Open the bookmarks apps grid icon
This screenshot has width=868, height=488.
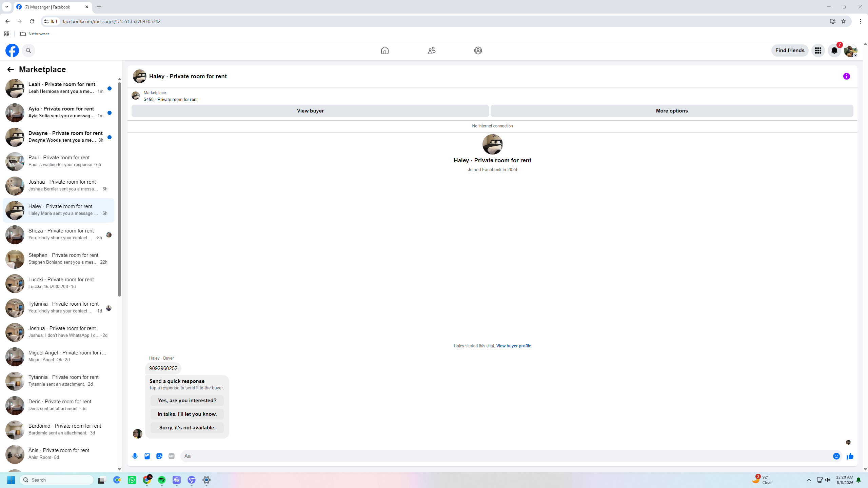click(7, 34)
